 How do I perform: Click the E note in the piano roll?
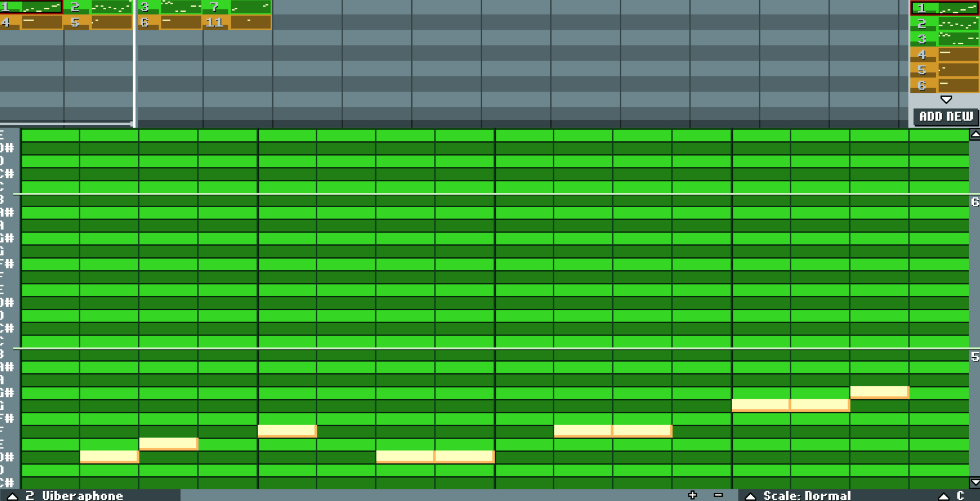click(168, 444)
